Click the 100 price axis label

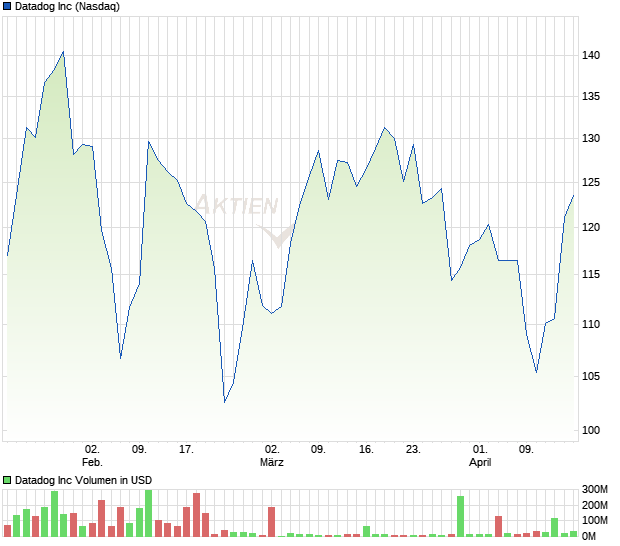tap(591, 430)
